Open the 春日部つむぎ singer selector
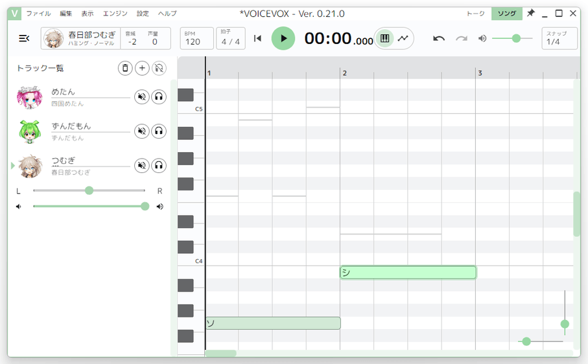This screenshot has height=364, width=588. pos(80,38)
